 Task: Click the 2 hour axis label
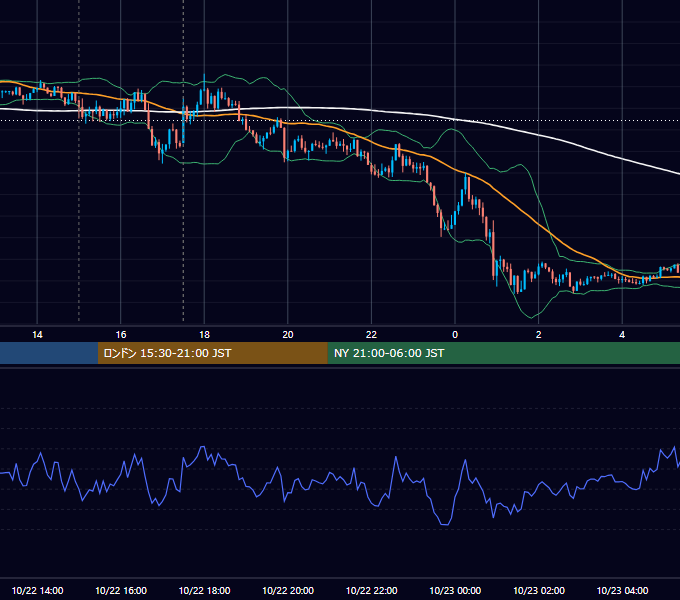tap(539, 335)
